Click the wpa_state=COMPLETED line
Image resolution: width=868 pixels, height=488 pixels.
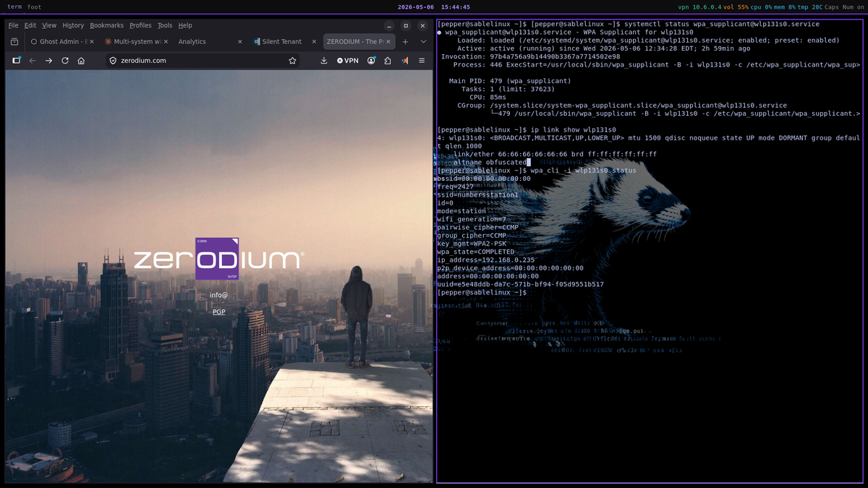[475, 252]
